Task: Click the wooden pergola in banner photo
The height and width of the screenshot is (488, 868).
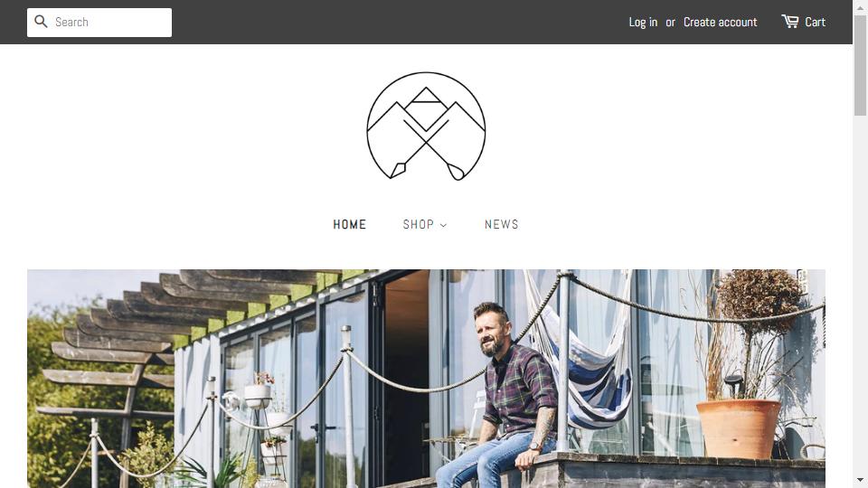Action: tap(166, 326)
